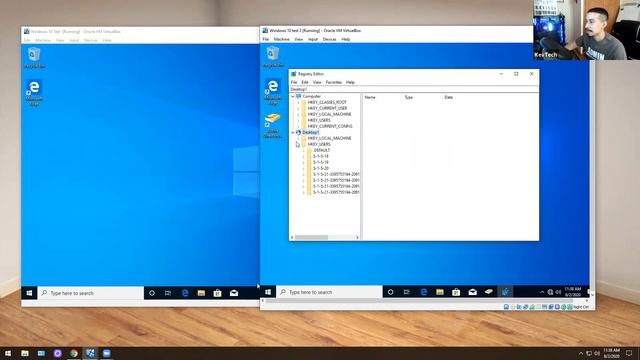640x360 pixels.
Task: Open Microsoft Edge shortcut on left VM desktop
Action: pos(34,93)
